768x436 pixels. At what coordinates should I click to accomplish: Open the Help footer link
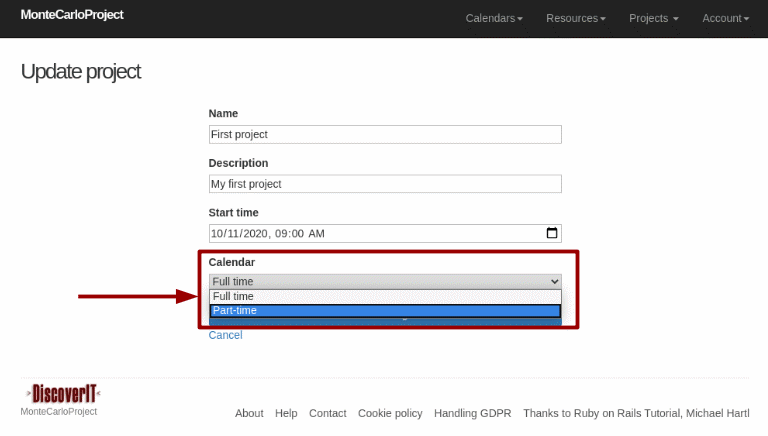tap(286, 413)
